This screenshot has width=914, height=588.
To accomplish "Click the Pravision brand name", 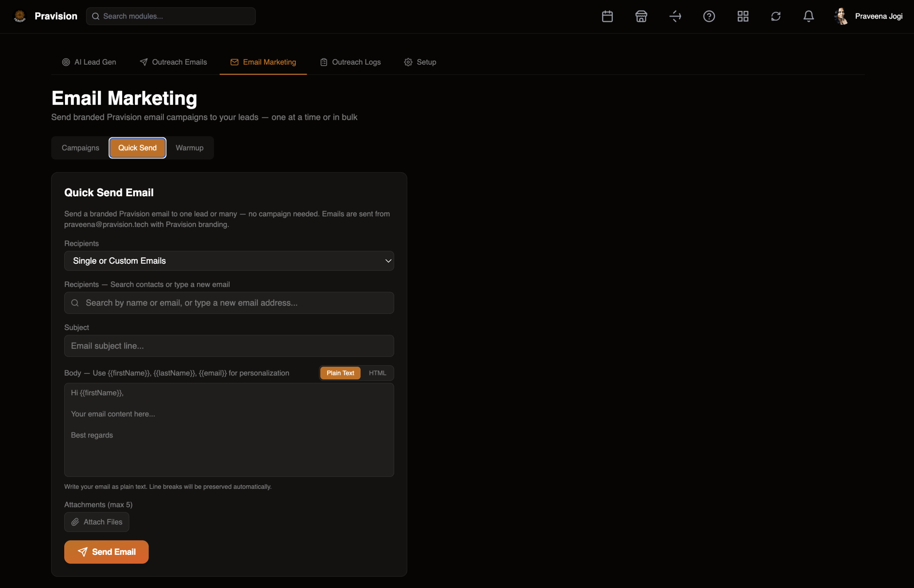I will [56, 16].
